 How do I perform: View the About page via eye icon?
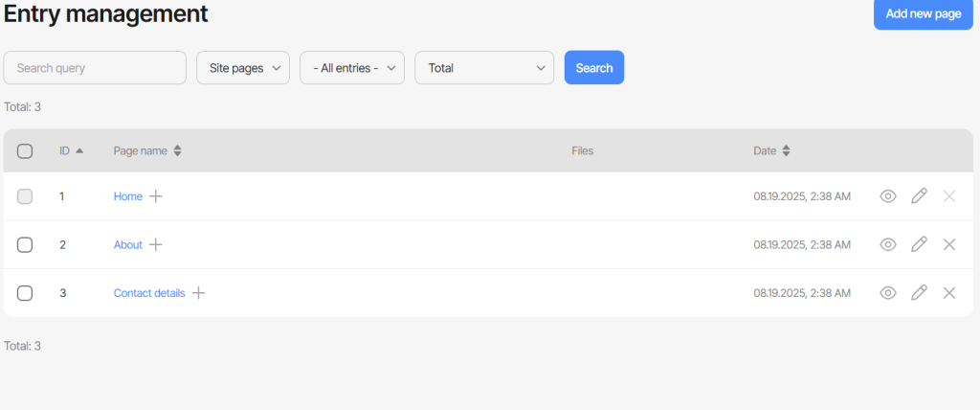tap(887, 244)
